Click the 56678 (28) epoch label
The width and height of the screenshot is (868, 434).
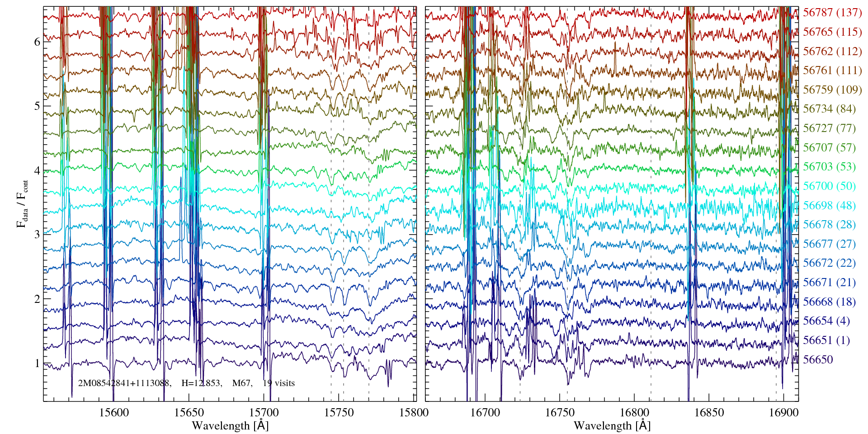[x=829, y=225]
